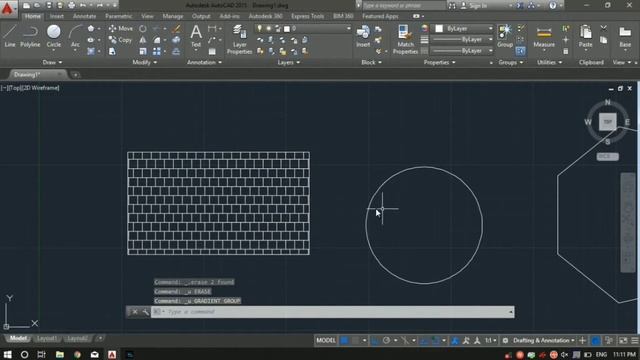Toggle annotation visibility in status bar
Screen dimensions: 640x360
pyautogui.click(x=455, y=340)
